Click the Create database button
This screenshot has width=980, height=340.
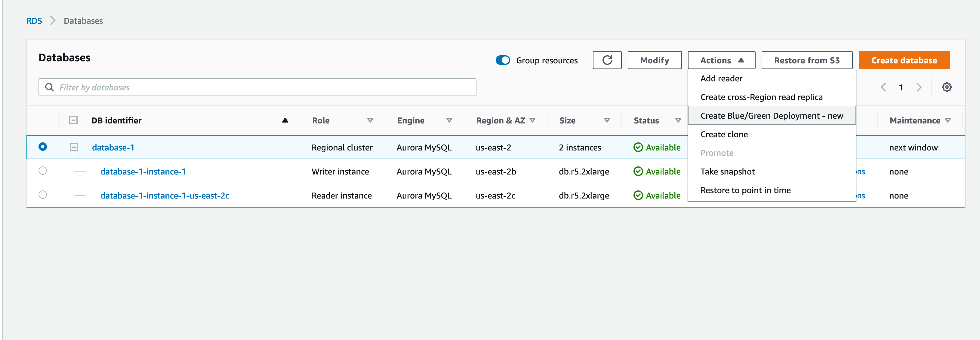(904, 60)
